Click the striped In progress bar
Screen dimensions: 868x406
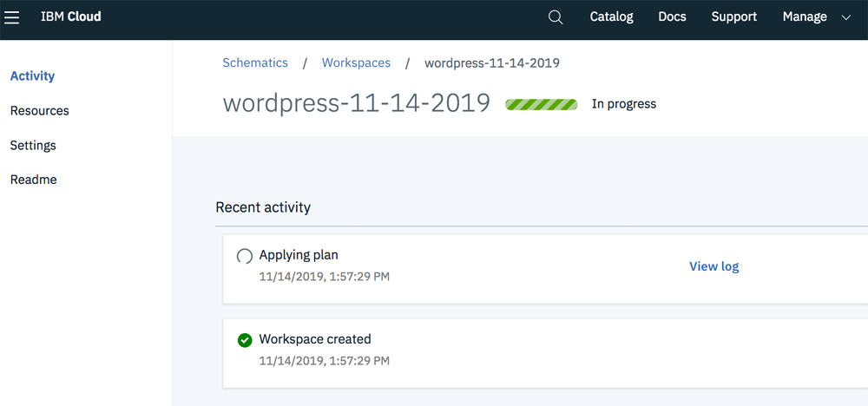[541, 104]
